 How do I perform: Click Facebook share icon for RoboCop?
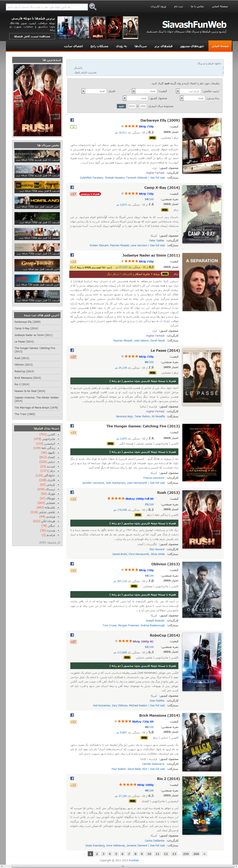pyautogui.click(x=72, y=635)
